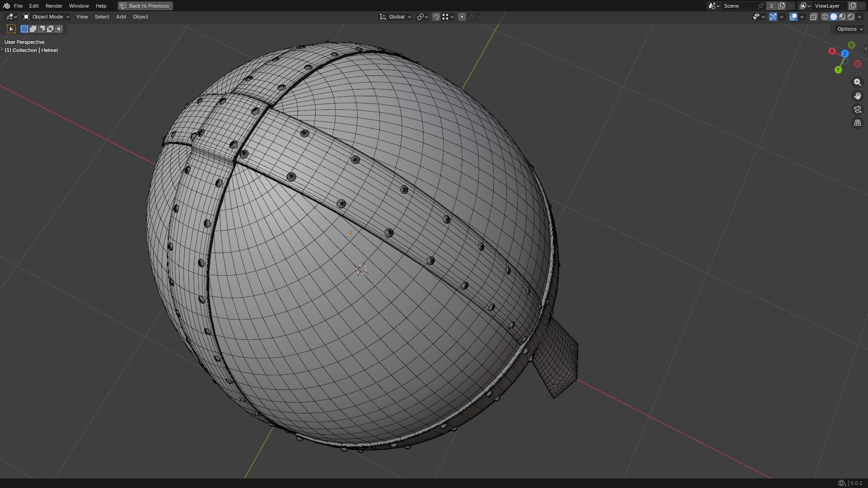Toggle snapping magnet icon
Screen dimensions: 868x488
tap(436, 17)
